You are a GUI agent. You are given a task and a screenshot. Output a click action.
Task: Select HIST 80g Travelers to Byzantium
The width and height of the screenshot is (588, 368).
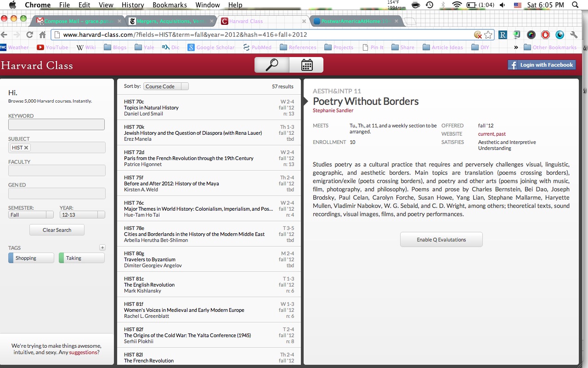(209, 259)
